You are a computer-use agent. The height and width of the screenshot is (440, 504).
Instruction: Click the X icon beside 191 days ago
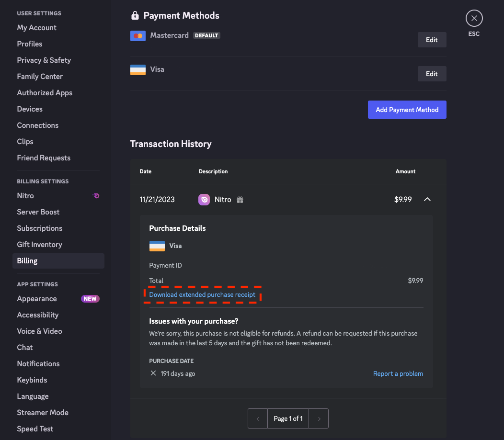pyautogui.click(x=153, y=373)
